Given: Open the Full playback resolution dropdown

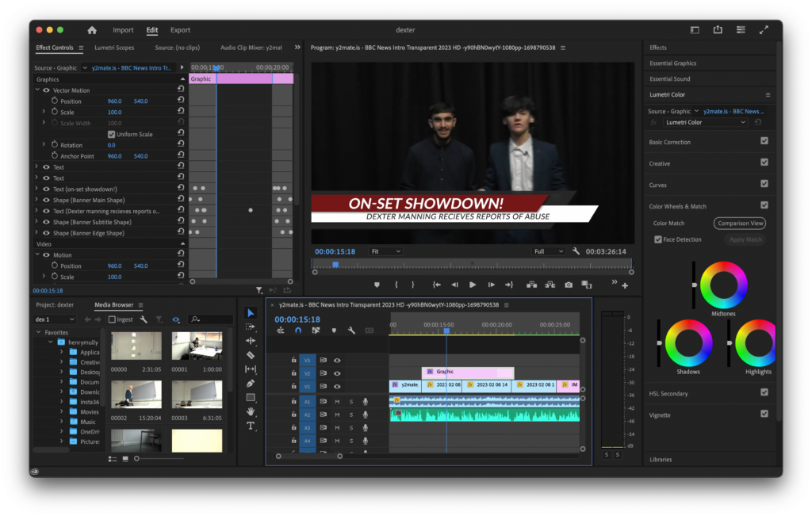Looking at the screenshot, I should 549,251.
